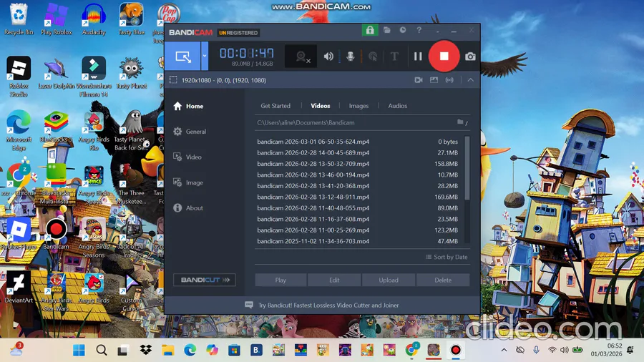Switch to the Audios tab
The height and width of the screenshot is (362, 644).
pyautogui.click(x=398, y=105)
